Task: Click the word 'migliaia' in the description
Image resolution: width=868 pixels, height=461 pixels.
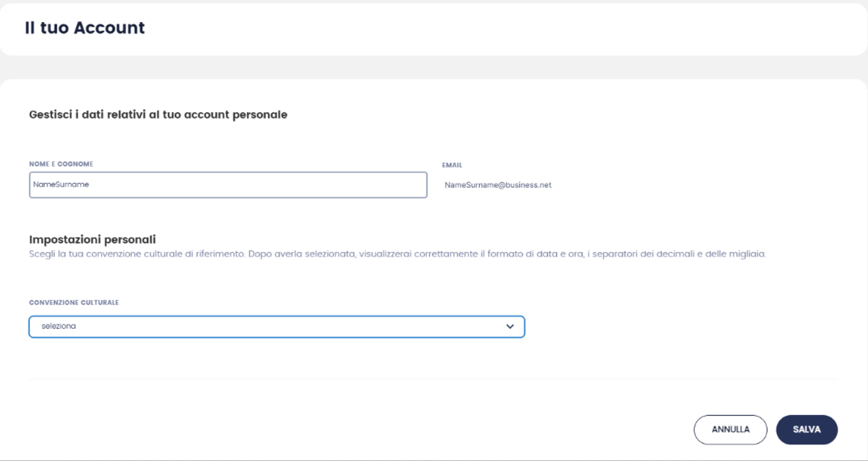Action: (749, 254)
